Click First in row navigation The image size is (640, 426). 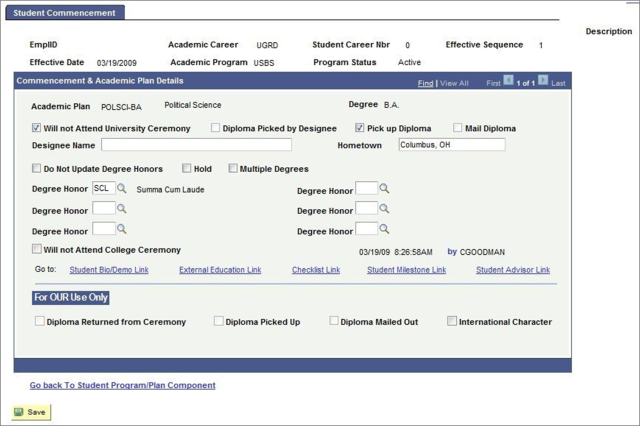(x=493, y=83)
